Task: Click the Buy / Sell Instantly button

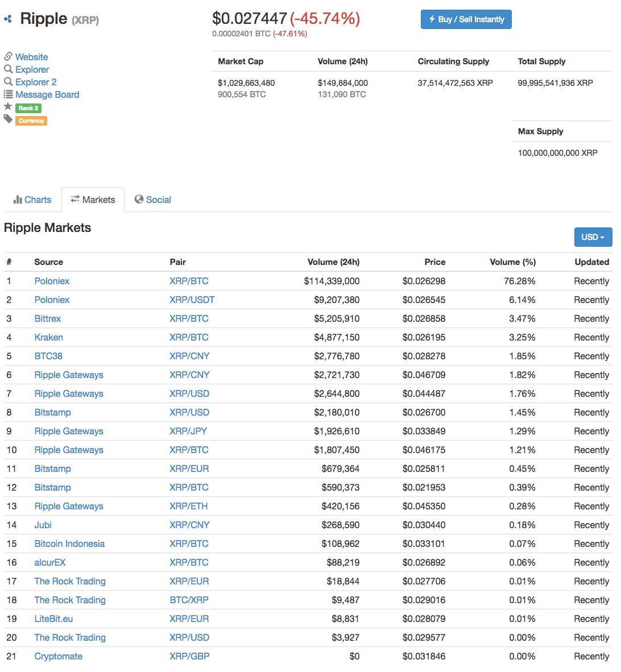Action: click(x=466, y=19)
